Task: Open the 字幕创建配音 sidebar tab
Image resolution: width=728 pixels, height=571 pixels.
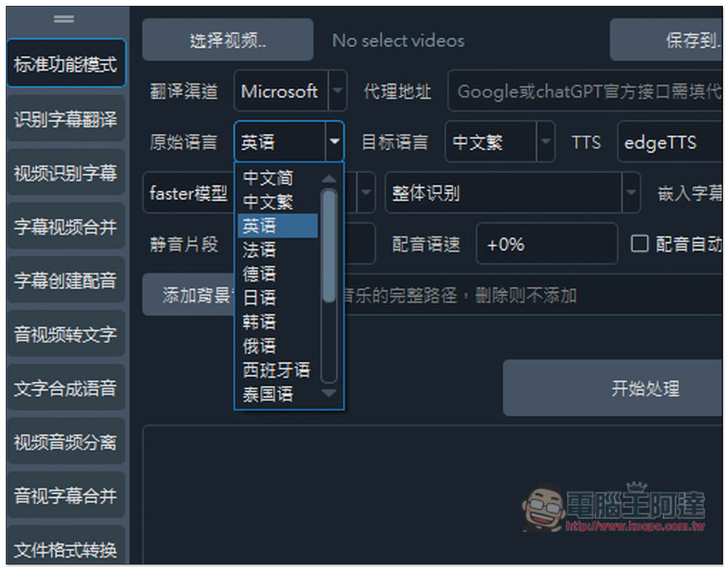Action: 66,280
